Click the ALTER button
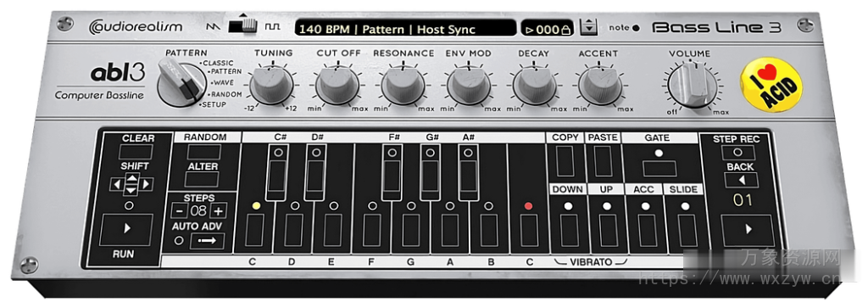 (202, 180)
